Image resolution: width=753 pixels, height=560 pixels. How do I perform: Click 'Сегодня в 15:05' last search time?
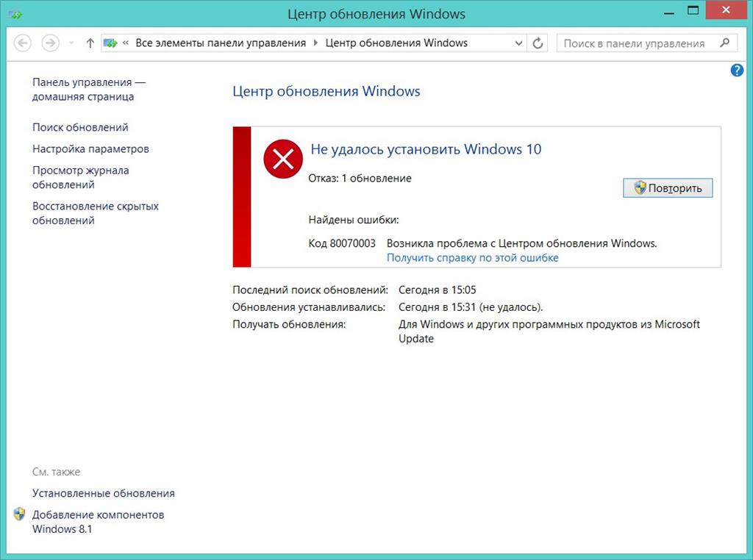coord(437,290)
